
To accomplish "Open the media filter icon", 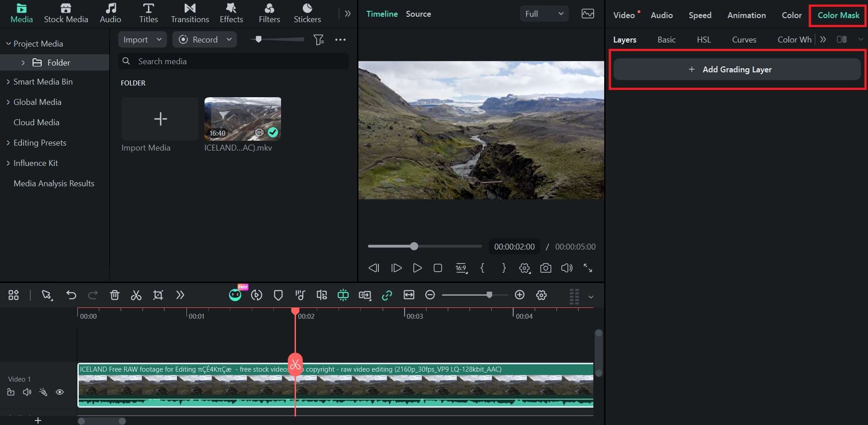I will (319, 40).
